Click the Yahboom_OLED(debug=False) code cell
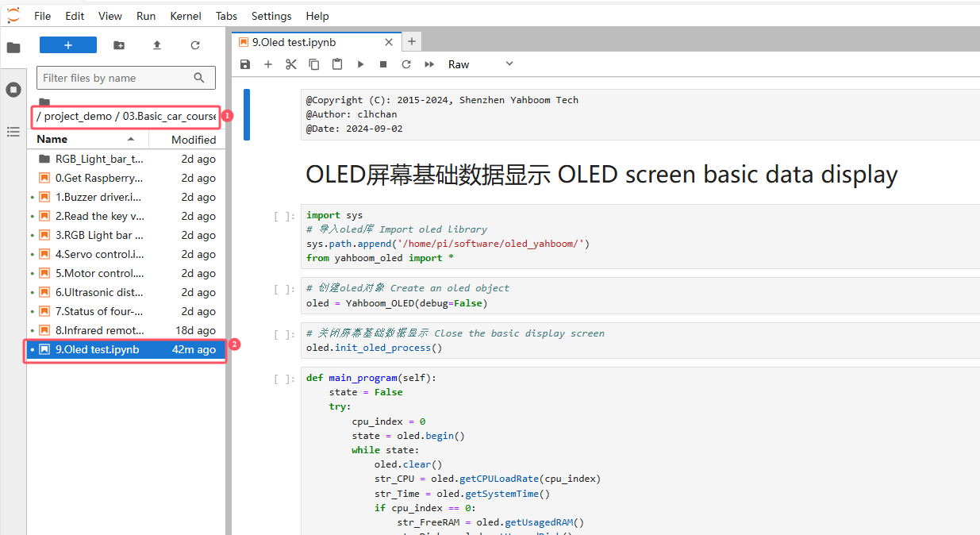 (640, 295)
